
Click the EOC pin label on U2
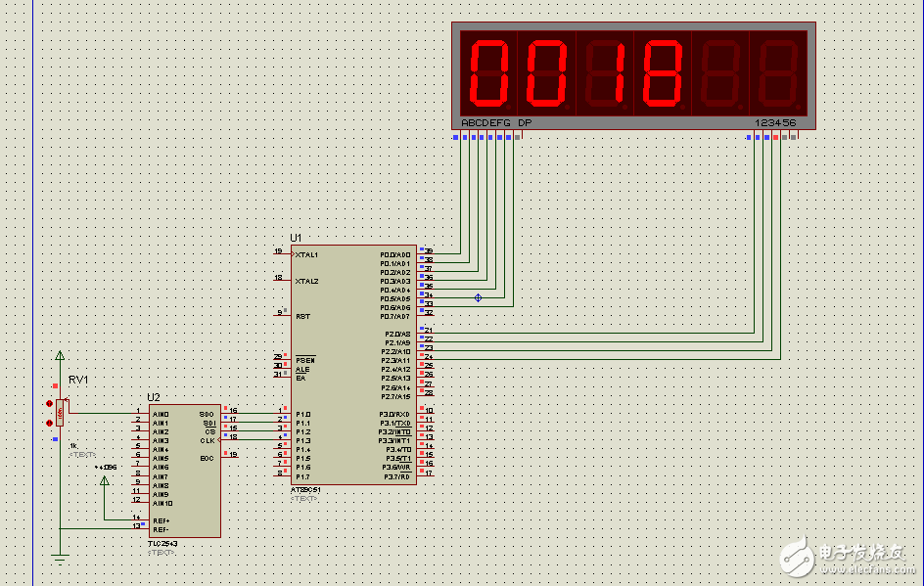[207, 459]
